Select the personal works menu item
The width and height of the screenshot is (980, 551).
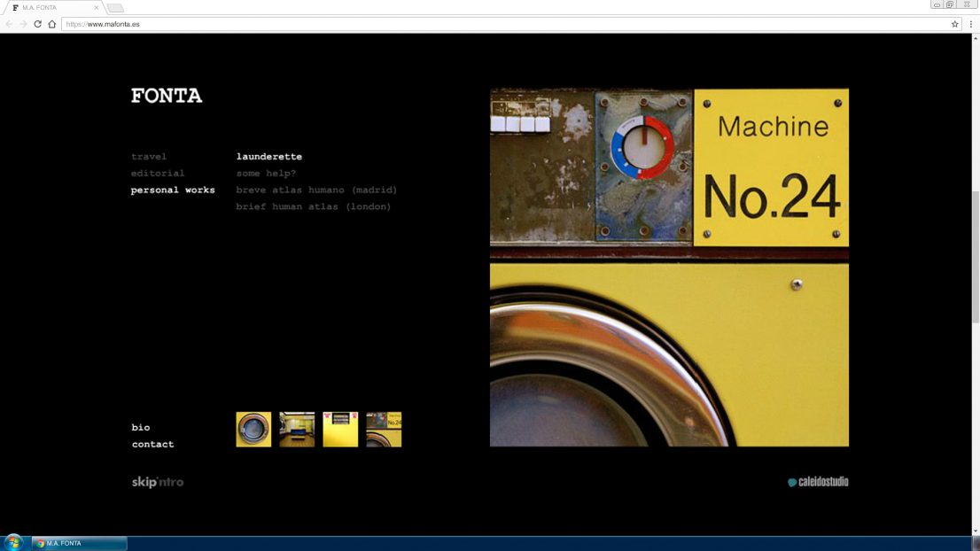pos(173,190)
